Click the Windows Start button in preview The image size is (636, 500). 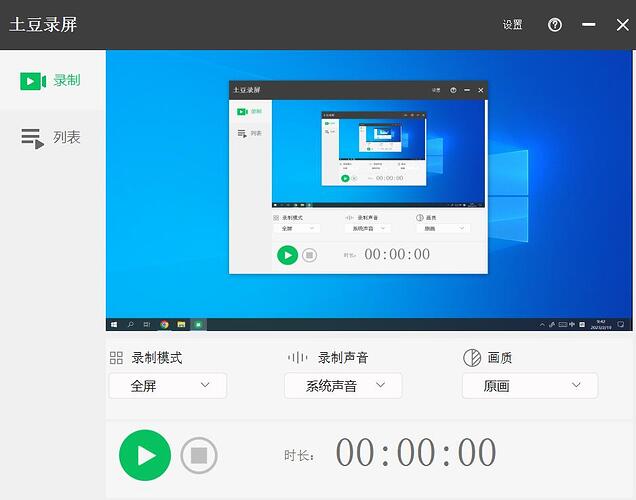pyautogui.click(x=114, y=324)
